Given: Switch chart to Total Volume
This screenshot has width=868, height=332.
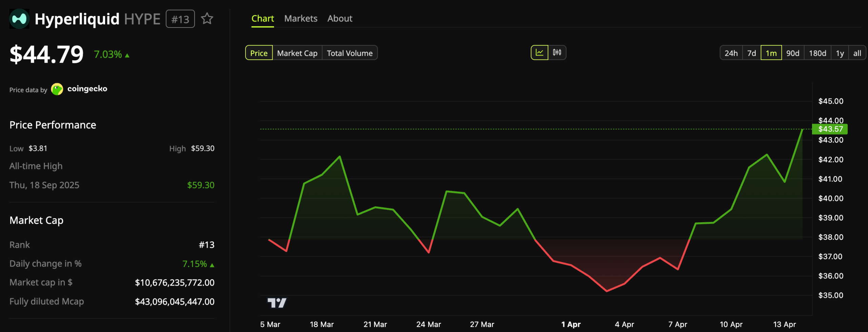Looking at the screenshot, I should (x=350, y=53).
